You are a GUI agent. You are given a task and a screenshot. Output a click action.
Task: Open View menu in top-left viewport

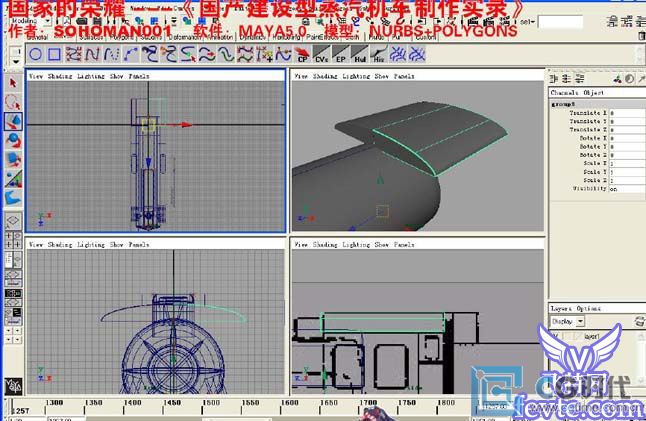36,76
